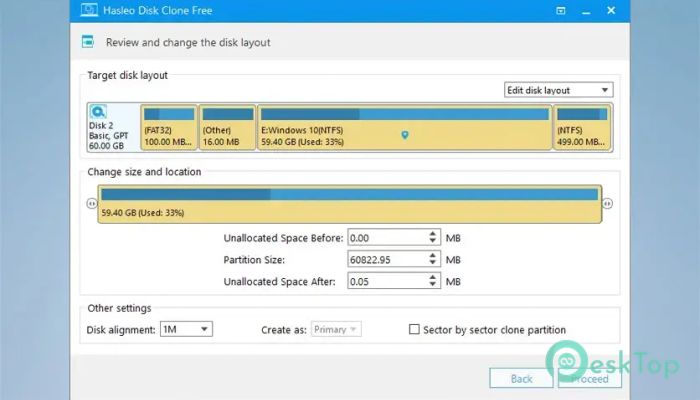Image resolution: width=700 pixels, height=400 pixels.
Task: Click the Proceed button
Action: pyautogui.click(x=590, y=379)
